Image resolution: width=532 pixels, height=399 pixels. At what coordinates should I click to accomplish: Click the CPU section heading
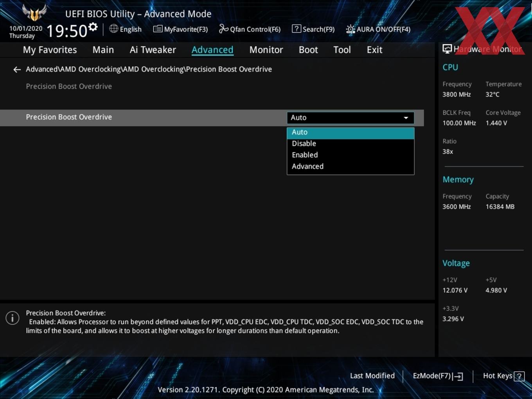[450, 67]
